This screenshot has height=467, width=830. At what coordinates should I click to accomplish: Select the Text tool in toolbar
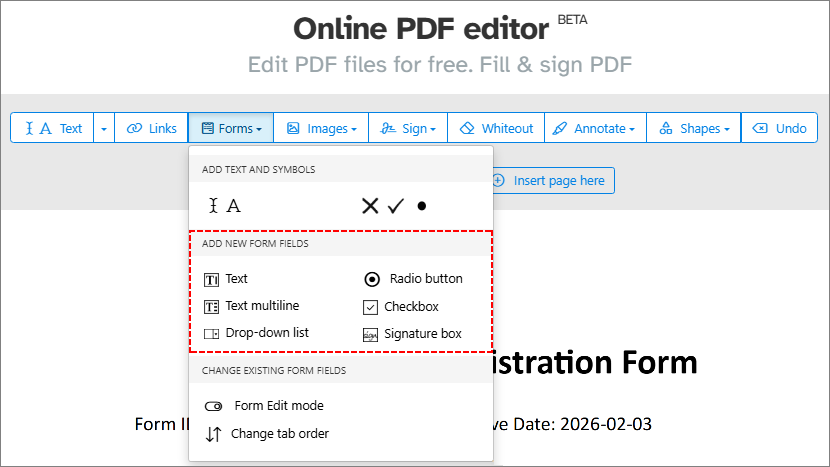click(x=52, y=128)
